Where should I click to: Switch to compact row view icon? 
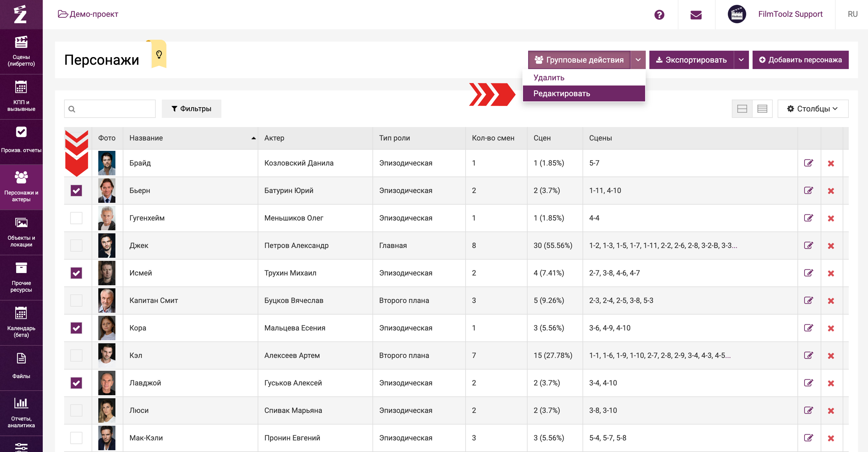tap(762, 108)
